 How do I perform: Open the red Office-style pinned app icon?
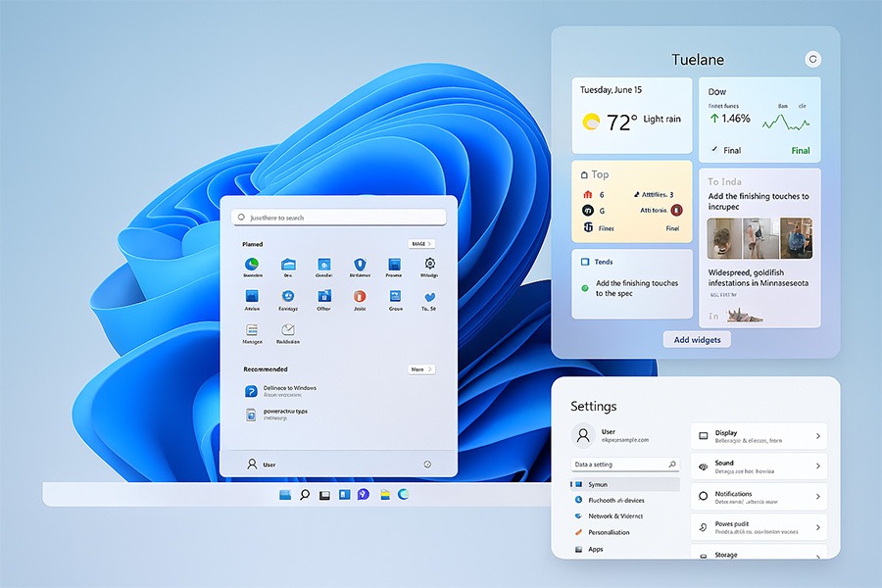[x=360, y=296]
